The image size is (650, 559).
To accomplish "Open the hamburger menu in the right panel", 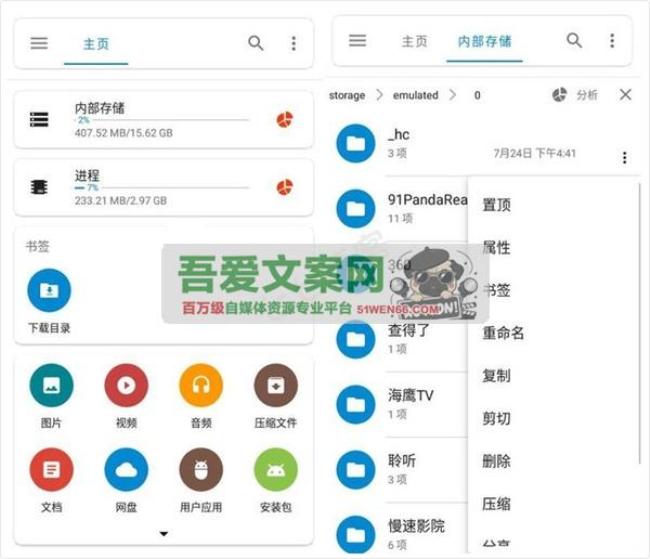I will [x=357, y=41].
